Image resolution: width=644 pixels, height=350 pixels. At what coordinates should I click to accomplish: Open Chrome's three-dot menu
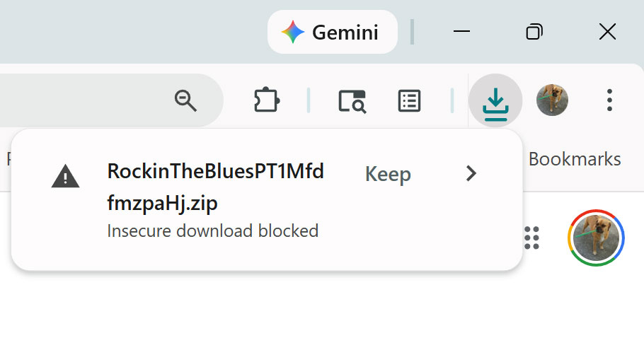609,100
